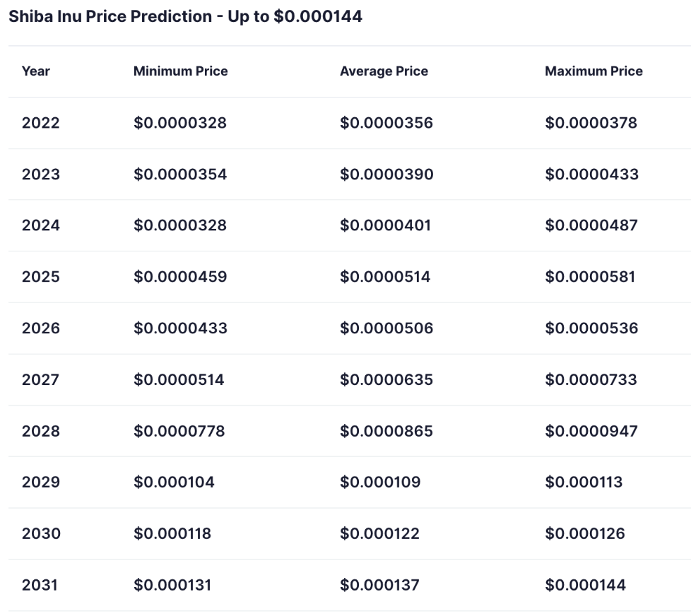691x616 pixels.
Task: Click the Year column header
Action: coord(36,71)
